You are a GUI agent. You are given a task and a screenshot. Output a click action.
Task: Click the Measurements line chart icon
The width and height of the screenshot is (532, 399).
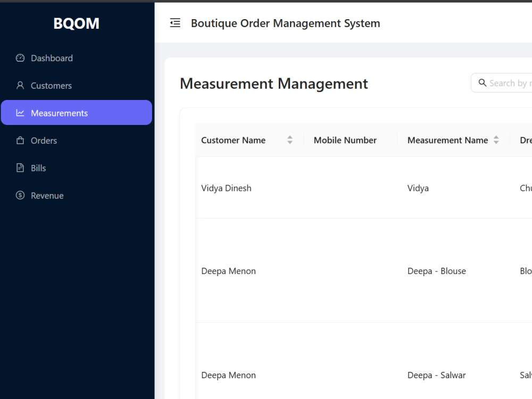pyautogui.click(x=20, y=113)
